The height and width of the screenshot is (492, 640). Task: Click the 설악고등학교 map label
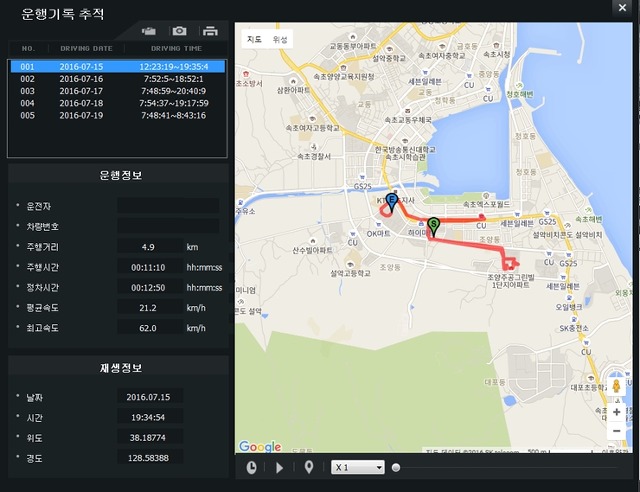350,273
